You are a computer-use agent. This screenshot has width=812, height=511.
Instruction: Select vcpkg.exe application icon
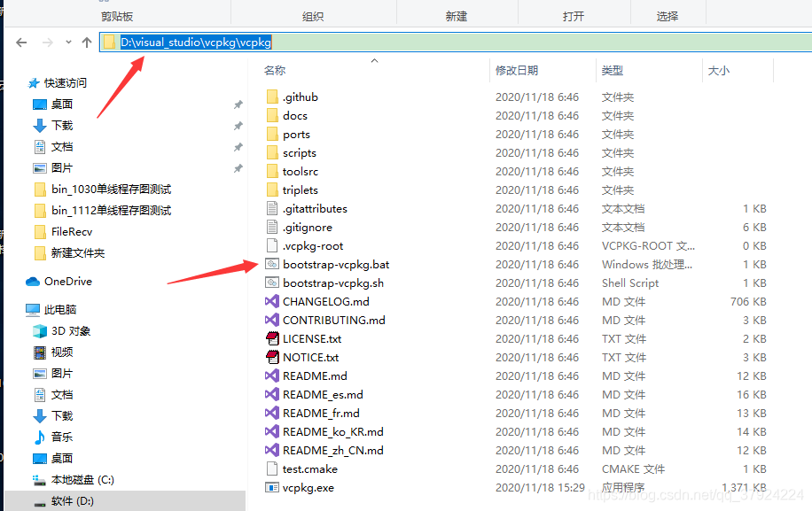(272, 488)
